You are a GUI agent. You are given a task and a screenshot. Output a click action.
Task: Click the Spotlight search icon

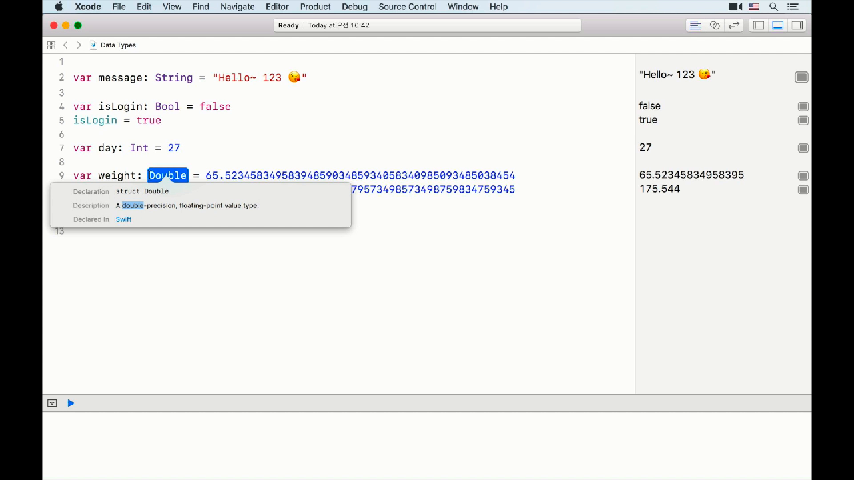pyautogui.click(x=773, y=7)
